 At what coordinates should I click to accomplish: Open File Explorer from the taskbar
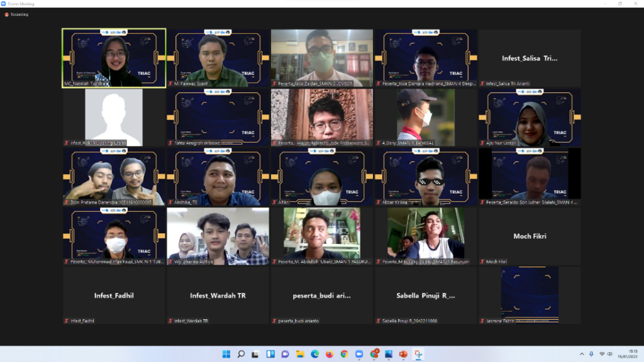300,354
